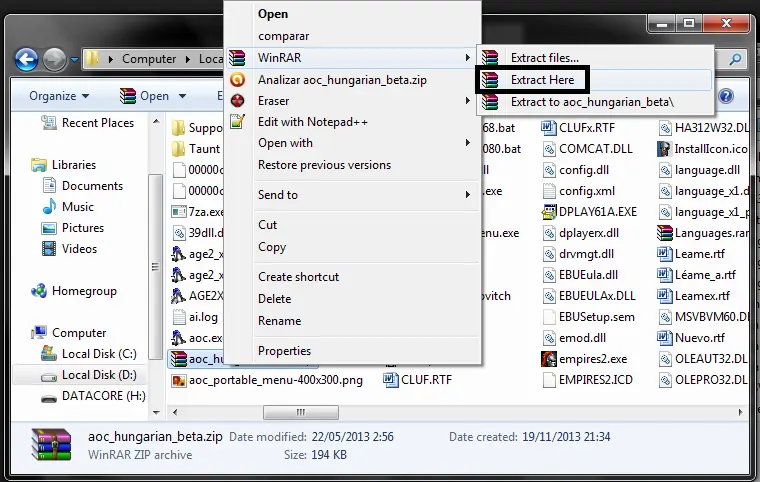Expand the Computer breadcrumb arrow in address bar
The image size is (760, 482).
(x=188, y=59)
